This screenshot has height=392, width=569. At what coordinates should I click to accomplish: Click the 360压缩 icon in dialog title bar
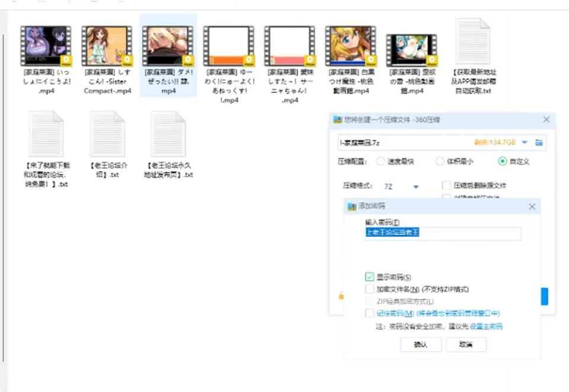(x=337, y=120)
